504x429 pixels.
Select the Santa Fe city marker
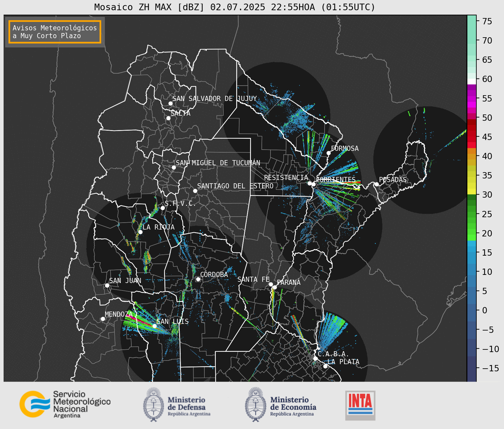pyautogui.click(x=271, y=284)
